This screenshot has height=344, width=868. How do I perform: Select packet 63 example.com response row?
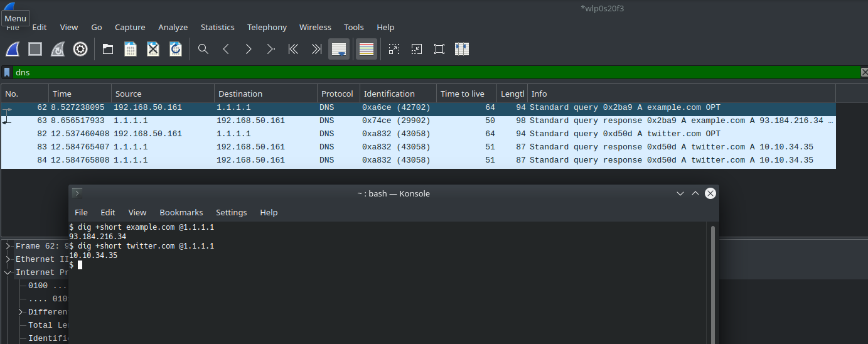[x=418, y=121]
